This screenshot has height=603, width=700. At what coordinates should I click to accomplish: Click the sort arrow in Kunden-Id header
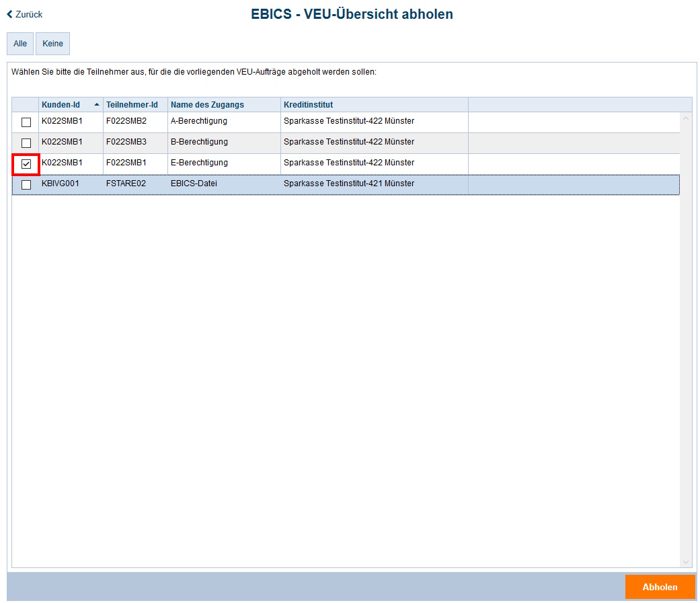pos(97,105)
